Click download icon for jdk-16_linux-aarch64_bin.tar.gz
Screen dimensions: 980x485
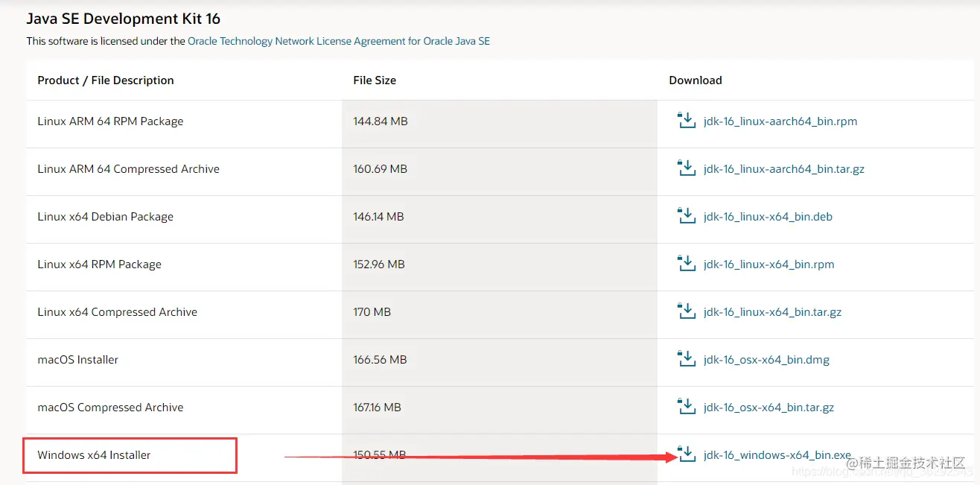[x=686, y=168]
